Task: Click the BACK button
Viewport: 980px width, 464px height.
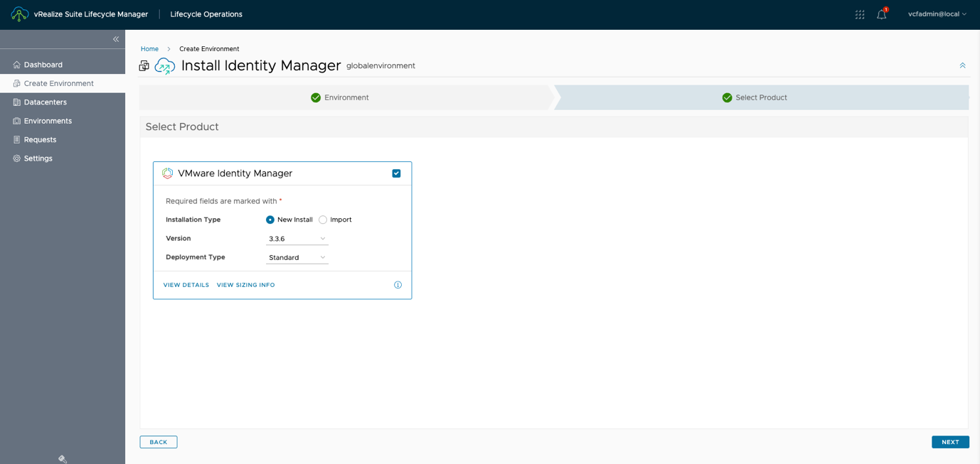Action: (159, 442)
